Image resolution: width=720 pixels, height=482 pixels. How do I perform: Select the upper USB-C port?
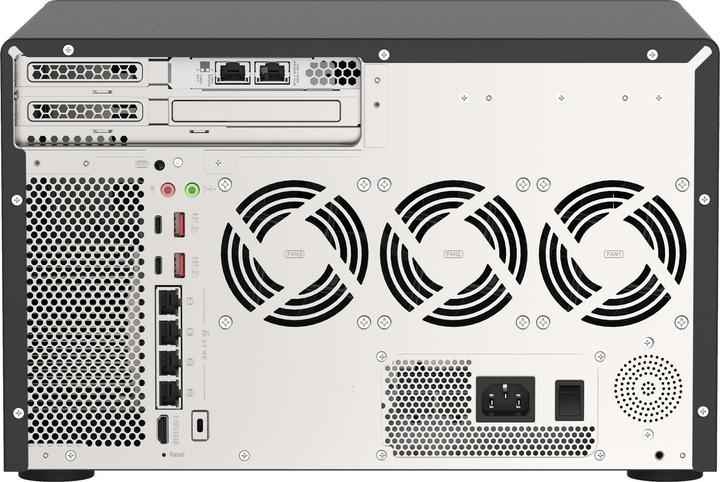[x=160, y=225]
